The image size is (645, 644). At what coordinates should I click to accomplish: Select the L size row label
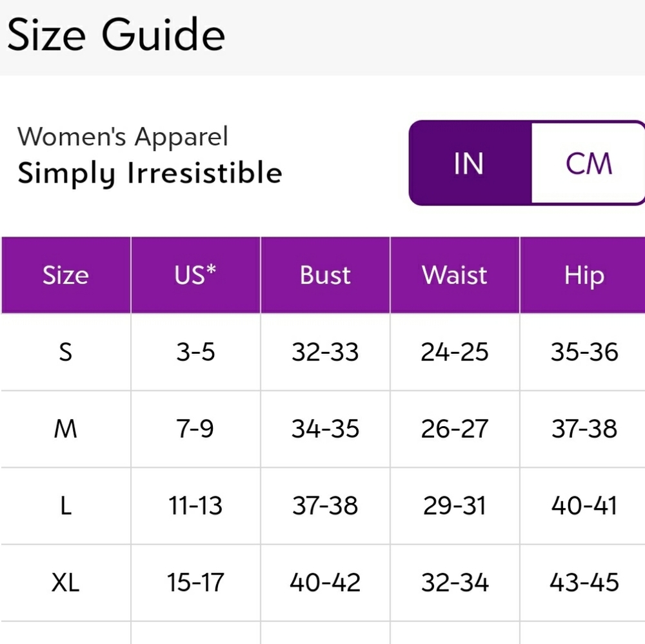point(66,506)
